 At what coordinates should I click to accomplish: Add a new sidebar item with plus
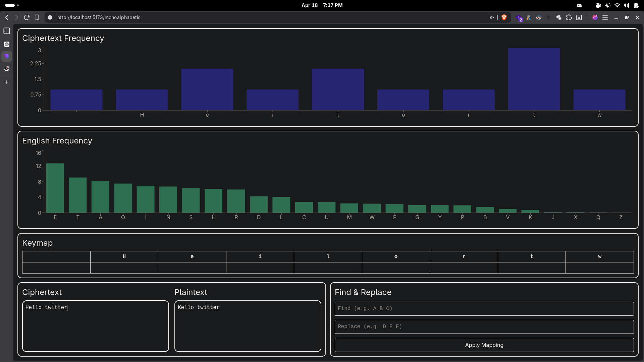[x=7, y=82]
